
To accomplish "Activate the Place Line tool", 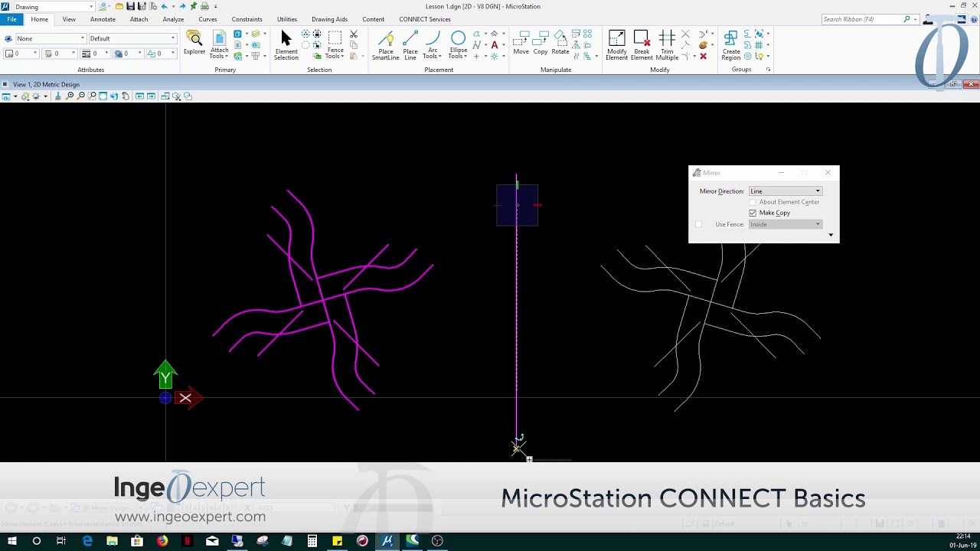I will coord(410,45).
